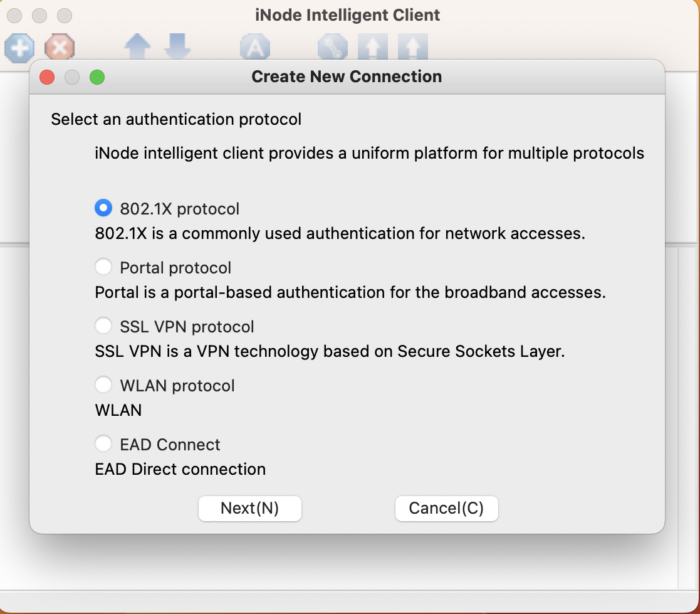Click the blue plus new connection icon
This screenshot has height=614, width=700.
coord(19,48)
